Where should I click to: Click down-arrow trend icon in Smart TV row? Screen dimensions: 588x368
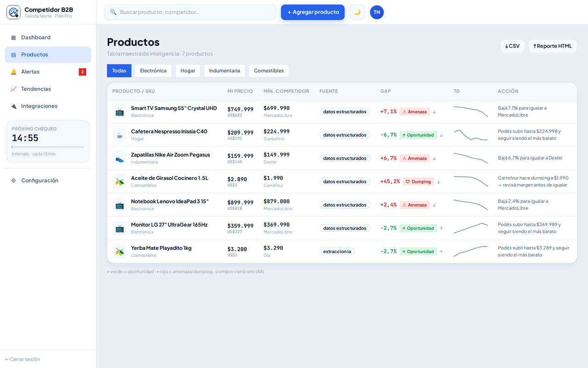coord(434,112)
